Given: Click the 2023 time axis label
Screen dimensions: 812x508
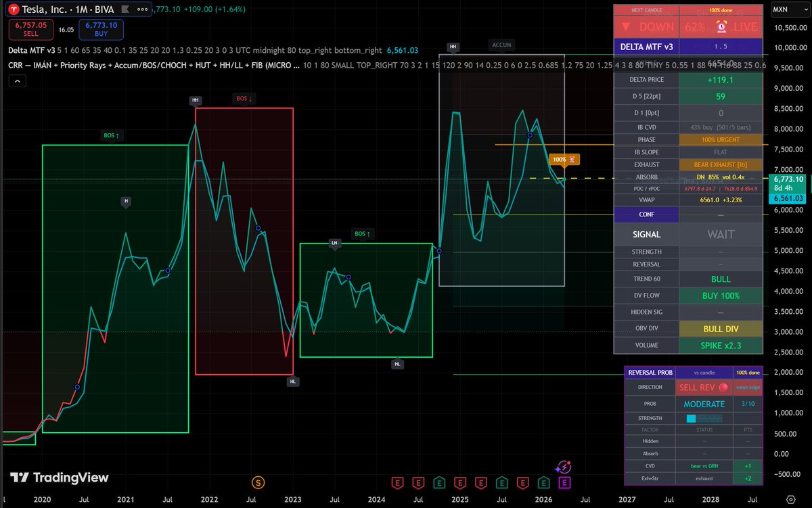Looking at the screenshot, I should (x=292, y=499).
